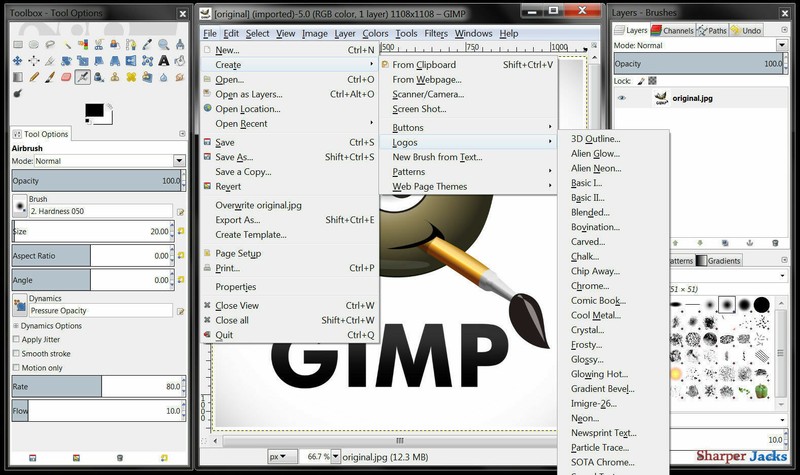Choose the Crop tool
Image resolution: width=800 pixels, height=475 pixels.
point(50,61)
